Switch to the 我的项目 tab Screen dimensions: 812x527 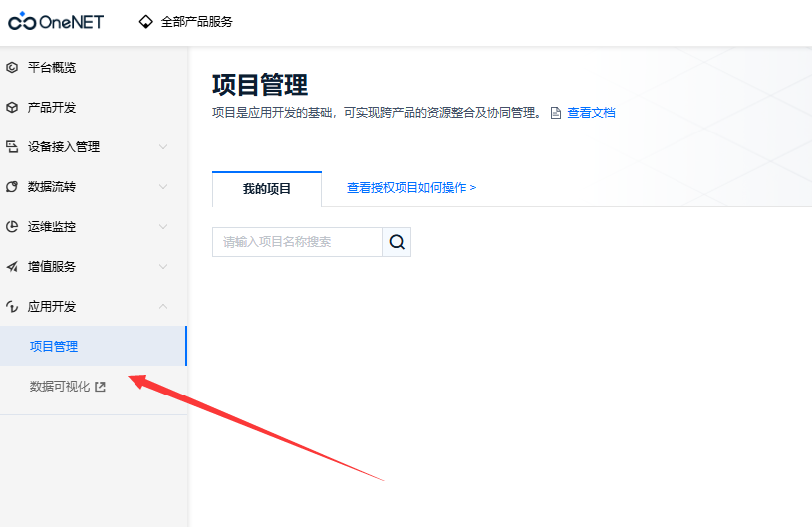[x=267, y=188]
